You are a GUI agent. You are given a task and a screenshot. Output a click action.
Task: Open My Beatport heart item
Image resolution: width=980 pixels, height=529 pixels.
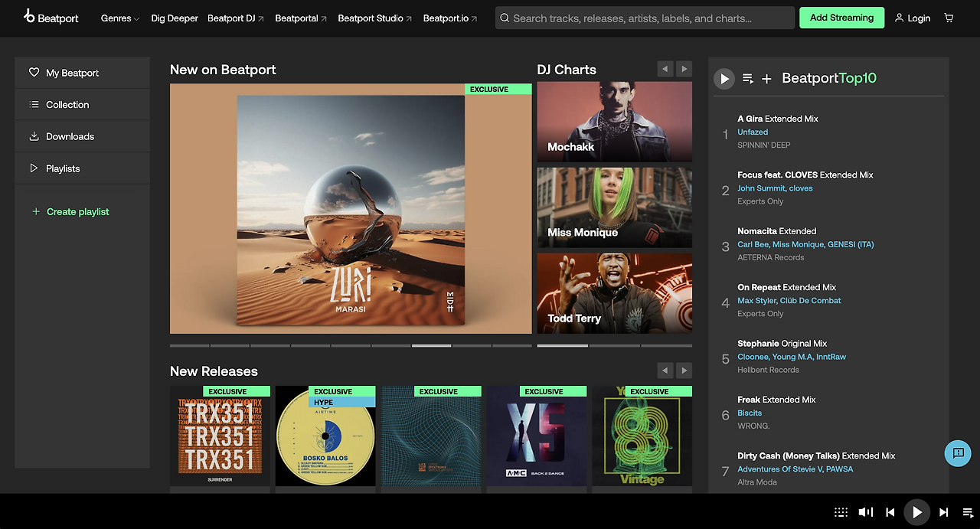coord(82,73)
